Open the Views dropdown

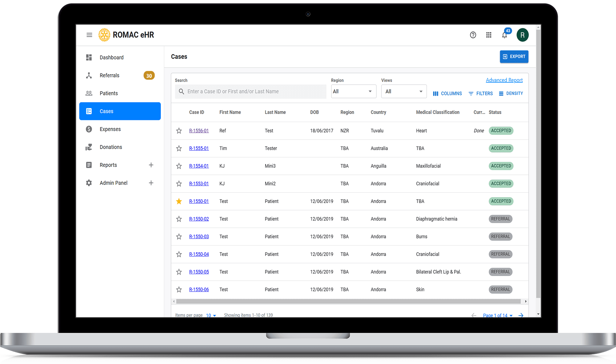pyautogui.click(x=403, y=91)
